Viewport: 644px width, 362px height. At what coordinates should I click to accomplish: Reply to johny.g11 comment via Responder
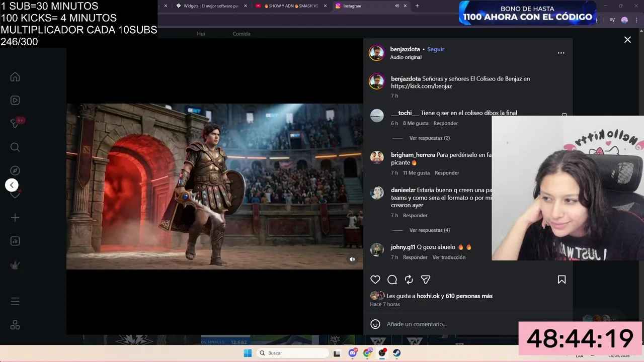(x=415, y=257)
